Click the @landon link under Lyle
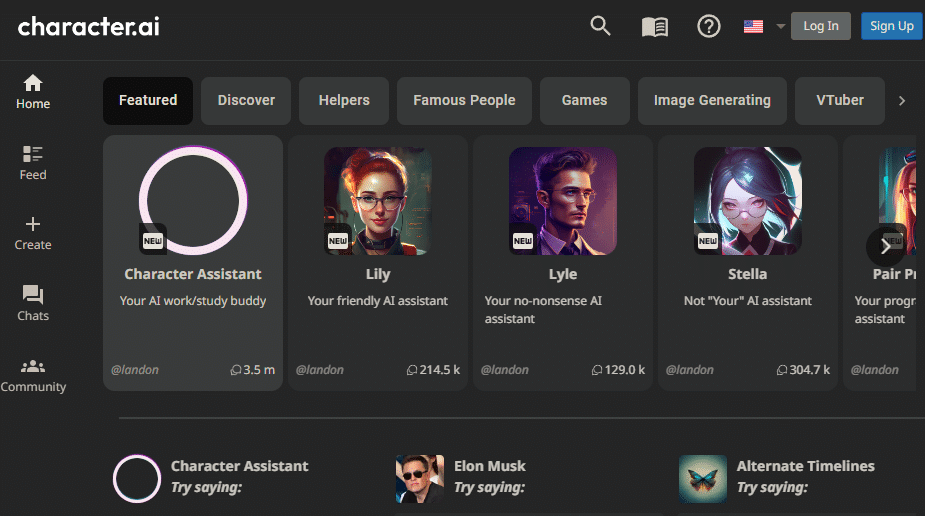925x516 pixels. [504, 370]
